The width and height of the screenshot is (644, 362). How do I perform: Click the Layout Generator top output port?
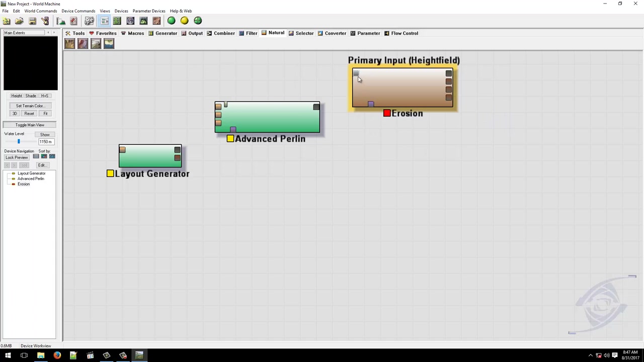(x=177, y=150)
